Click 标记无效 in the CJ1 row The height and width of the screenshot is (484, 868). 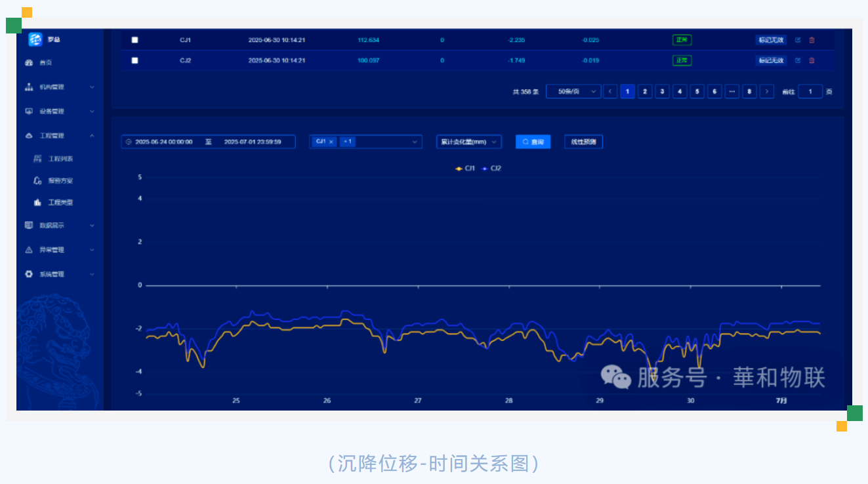pyautogui.click(x=771, y=40)
